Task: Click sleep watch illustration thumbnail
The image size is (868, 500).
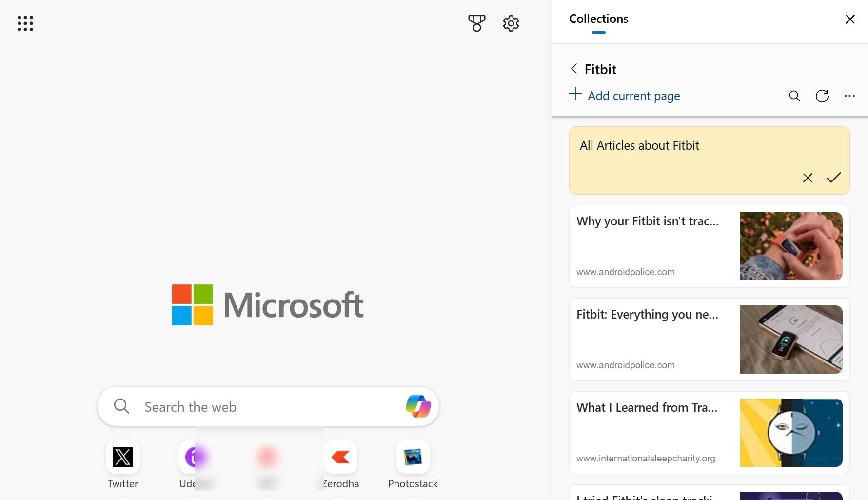Action: pos(791,433)
